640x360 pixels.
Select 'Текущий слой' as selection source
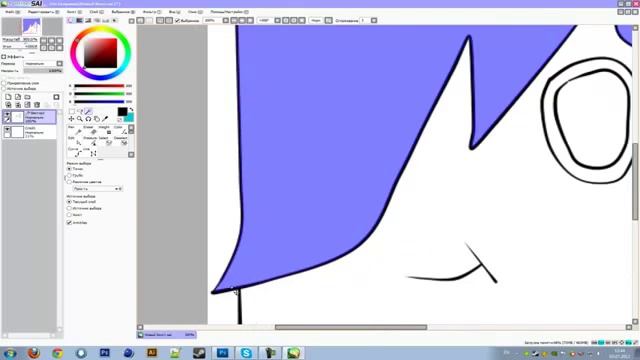click(69, 202)
